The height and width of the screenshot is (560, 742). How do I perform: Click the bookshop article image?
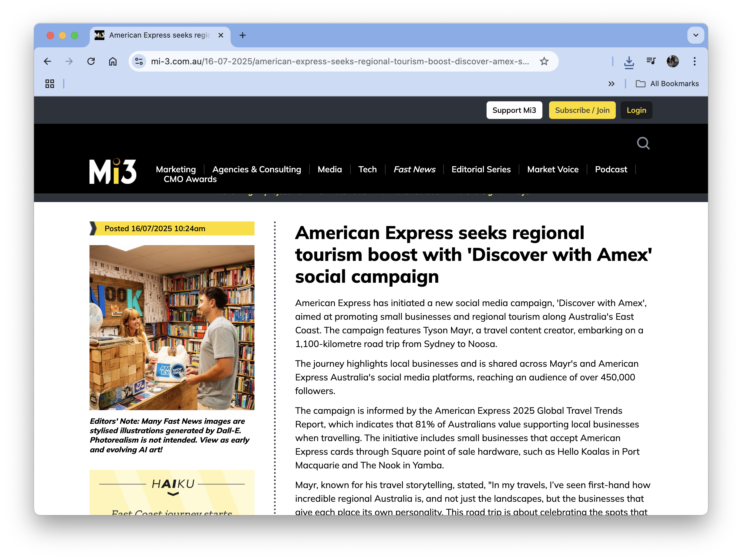point(172,328)
